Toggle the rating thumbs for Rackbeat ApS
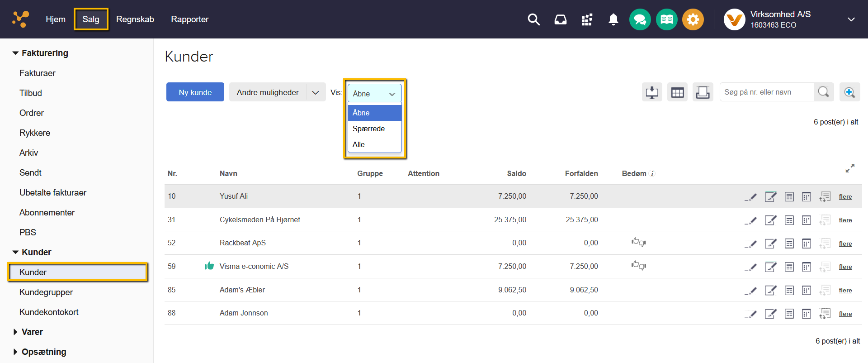868x363 pixels. coord(638,242)
